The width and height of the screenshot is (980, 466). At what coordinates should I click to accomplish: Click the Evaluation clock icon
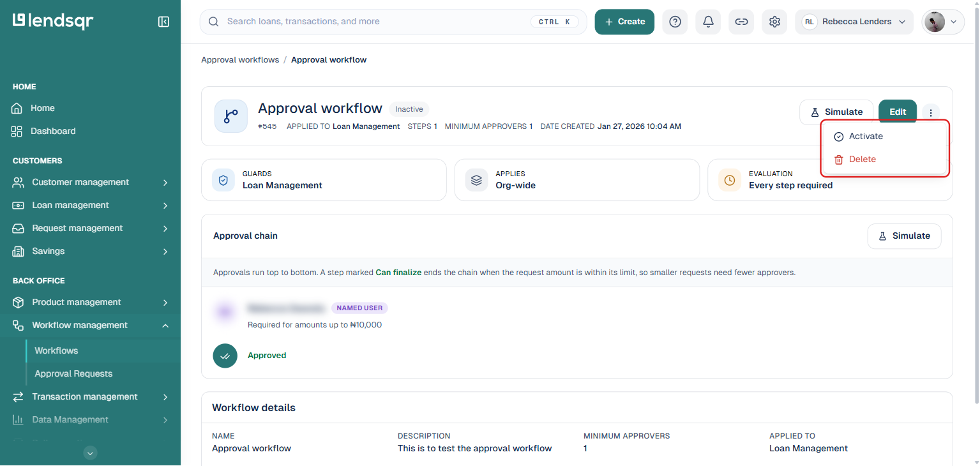click(x=729, y=180)
